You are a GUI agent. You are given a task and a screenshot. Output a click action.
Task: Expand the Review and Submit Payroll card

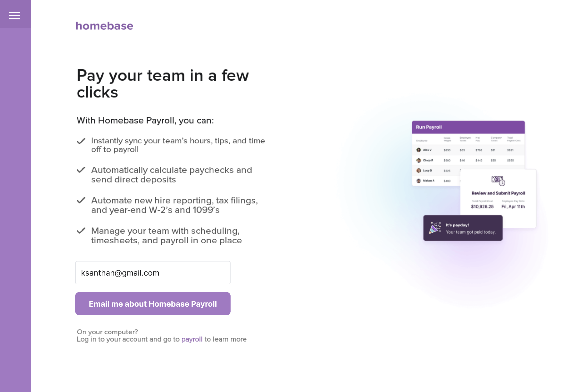coord(498,193)
